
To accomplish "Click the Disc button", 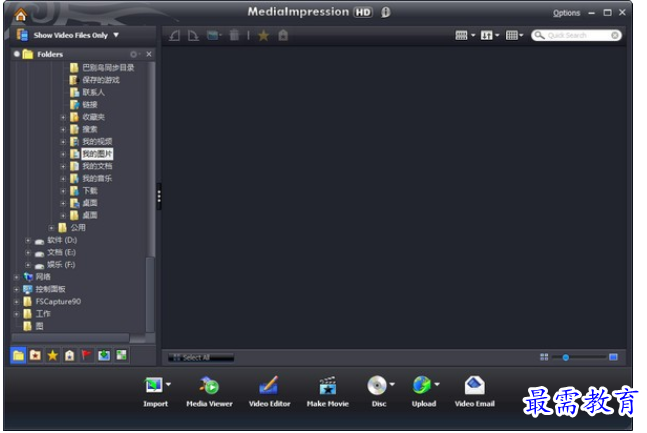I will [378, 392].
